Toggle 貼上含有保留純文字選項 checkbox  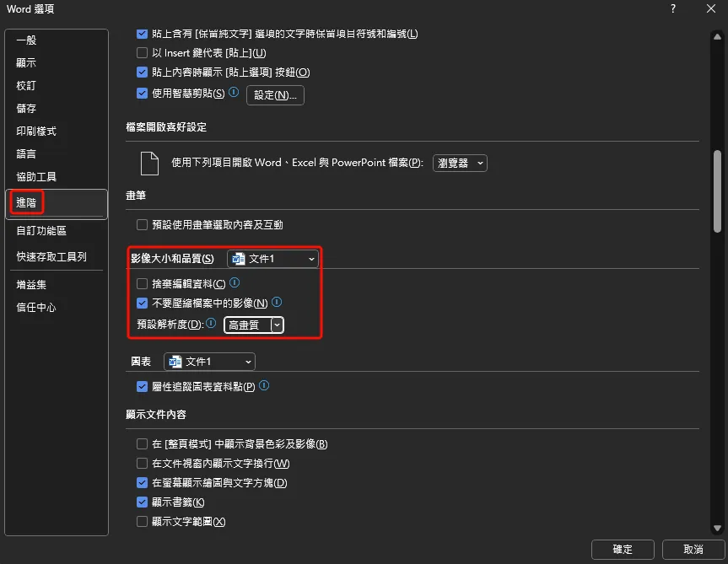142,34
